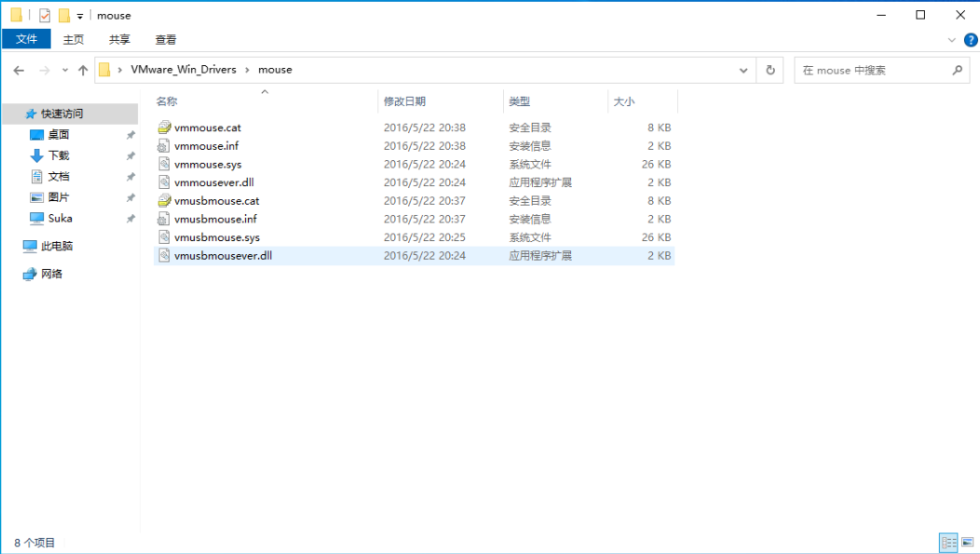Viewport: 980px width, 554px height.
Task: Select the vmusbmouse.inf file name
Action: (215, 219)
